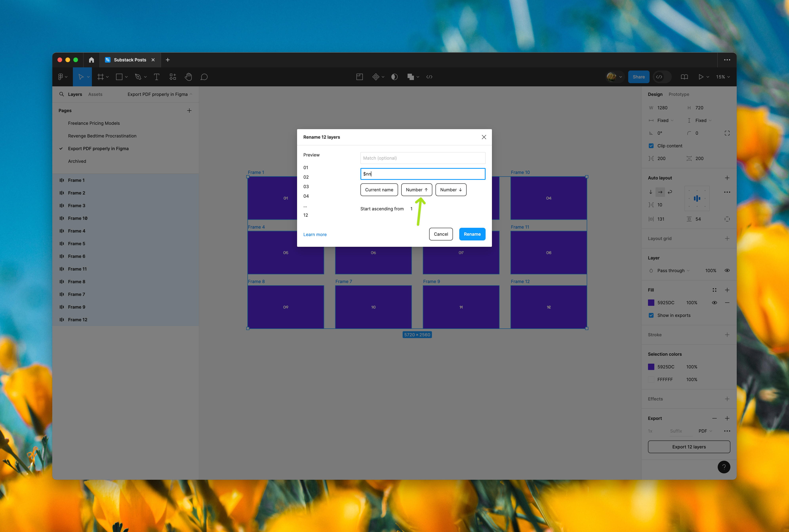
Task: Select the Comment tool
Action: point(204,77)
